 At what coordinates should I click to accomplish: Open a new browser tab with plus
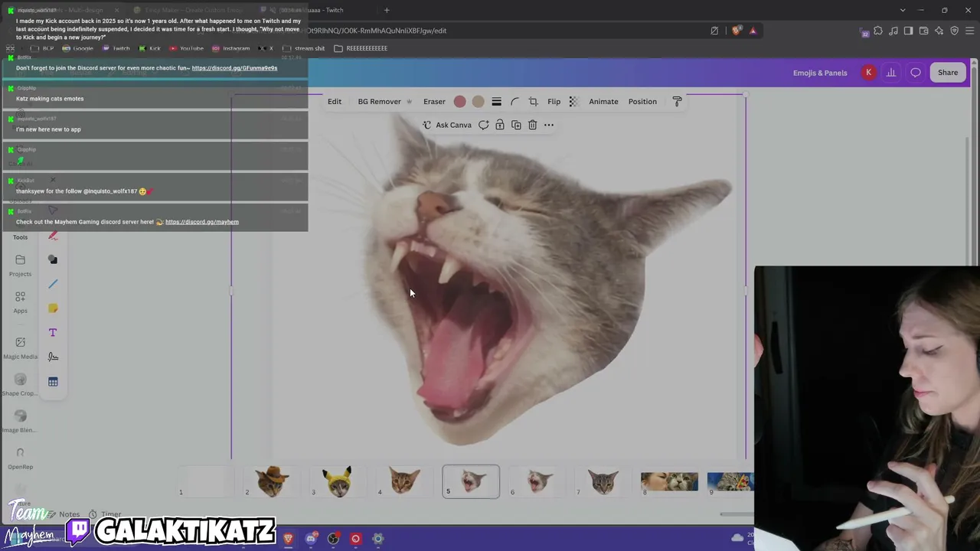coord(387,10)
